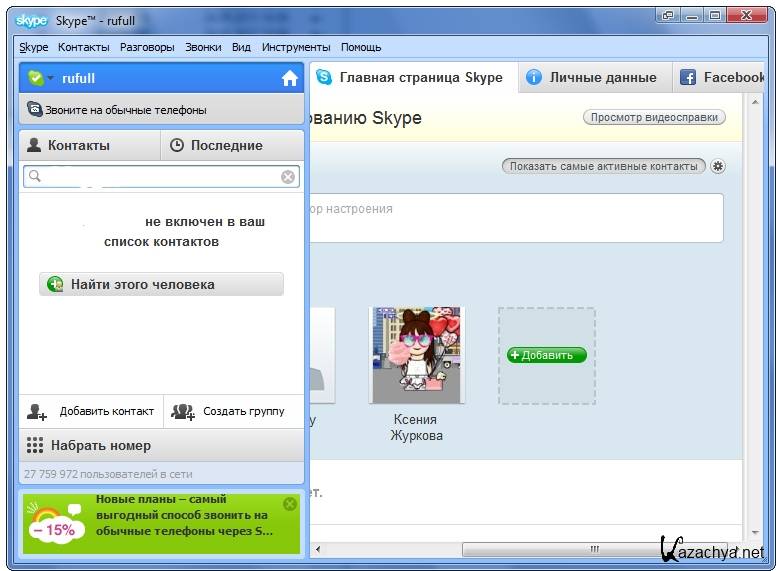This screenshot has height=571, width=776.
Task: Open the Звонки menu
Action: (x=203, y=47)
